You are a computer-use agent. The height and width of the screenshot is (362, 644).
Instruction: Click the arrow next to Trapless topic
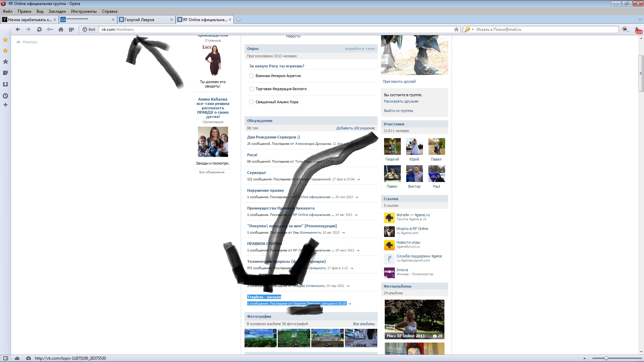[x=350, y=304]
